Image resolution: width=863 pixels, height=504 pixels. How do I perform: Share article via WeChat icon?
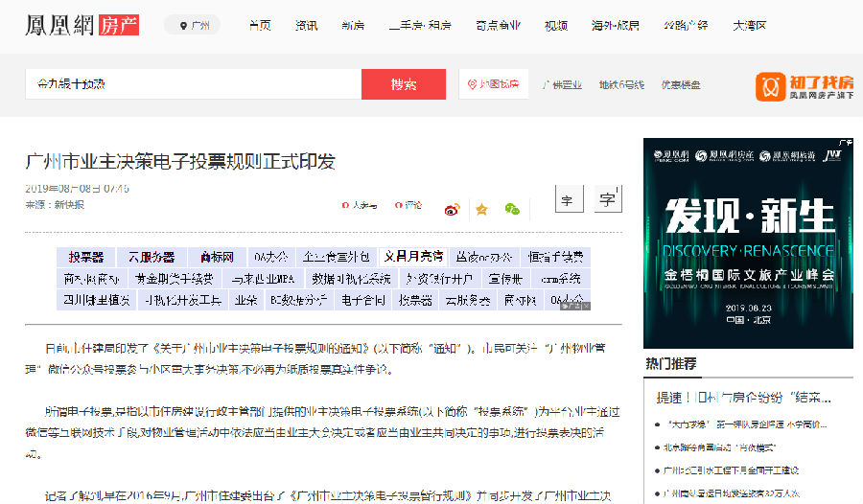click(x=512, y=209)
